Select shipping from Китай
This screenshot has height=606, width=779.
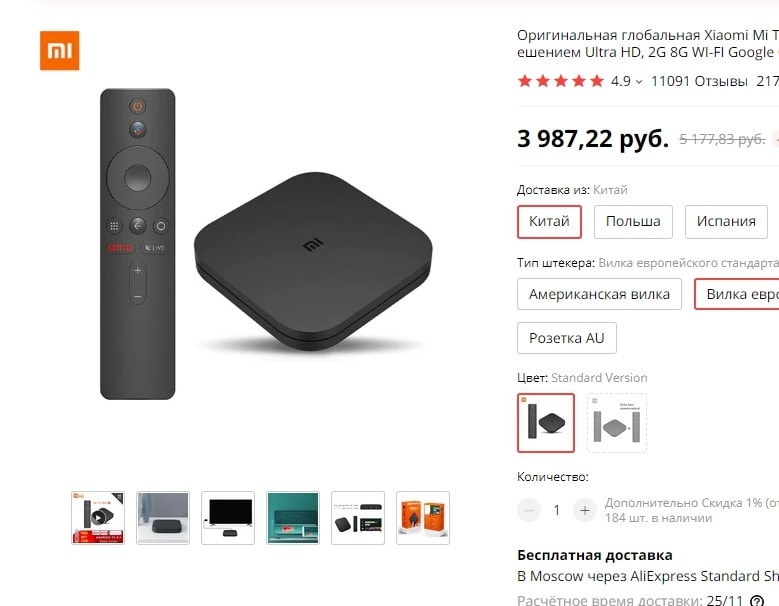(x=549, y=222)
